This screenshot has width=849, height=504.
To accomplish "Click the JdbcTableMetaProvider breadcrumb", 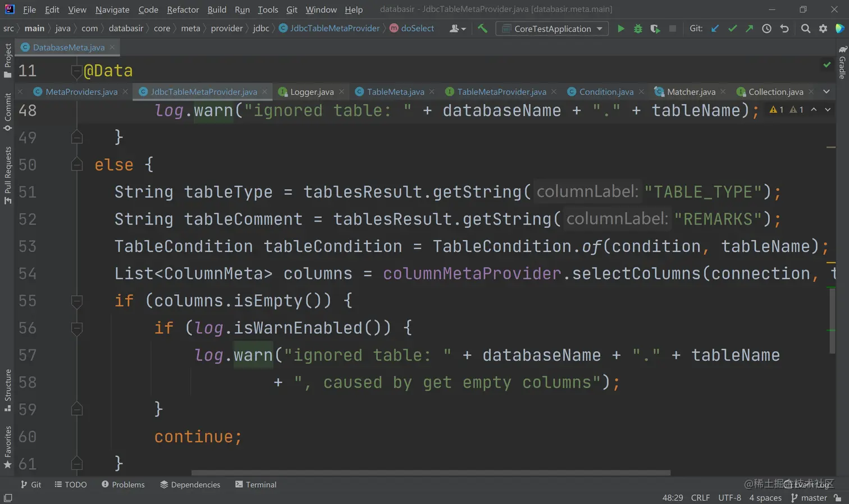I will pos(329,29).
